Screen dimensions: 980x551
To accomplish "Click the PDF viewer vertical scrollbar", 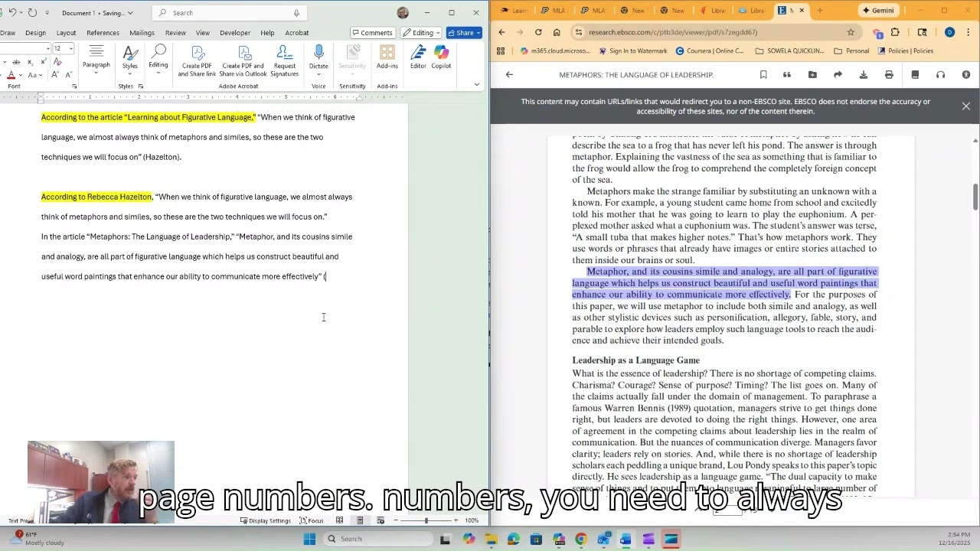I will coord(975,196).
